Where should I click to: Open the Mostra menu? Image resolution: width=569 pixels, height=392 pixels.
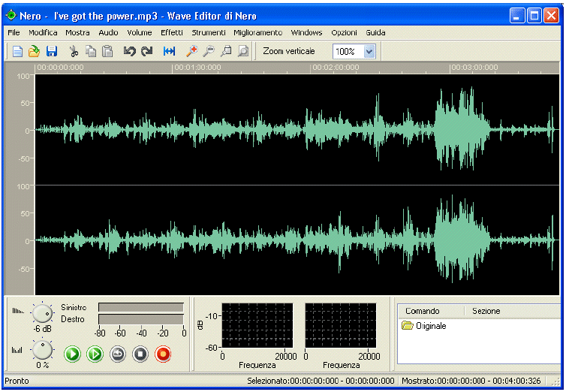pos(77,33)
